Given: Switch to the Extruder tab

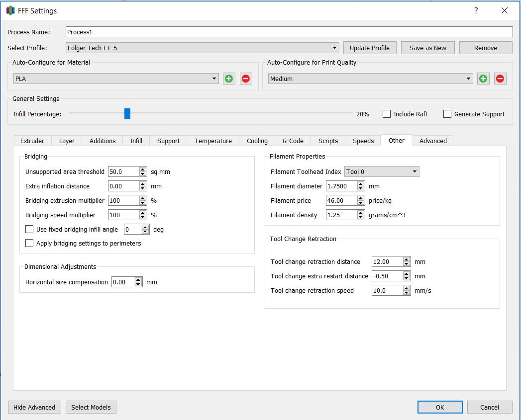Looking at the screenshot, I should [x=32, y=141].
